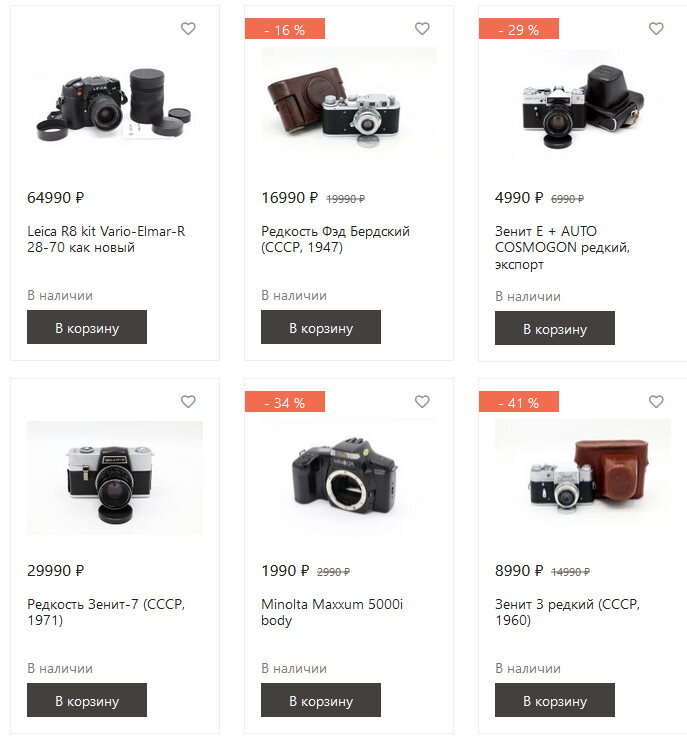
Task: View Leica R8 camera product photo
Action: (115, 104)
